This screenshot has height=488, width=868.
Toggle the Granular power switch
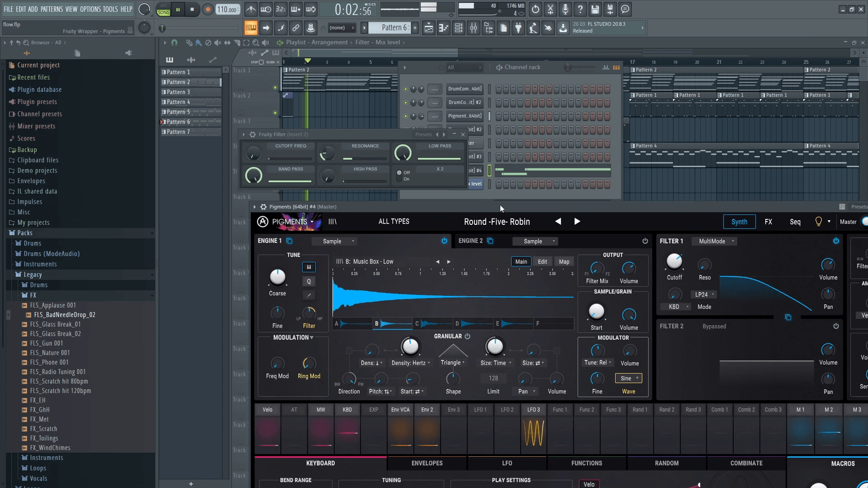(468, 336)
